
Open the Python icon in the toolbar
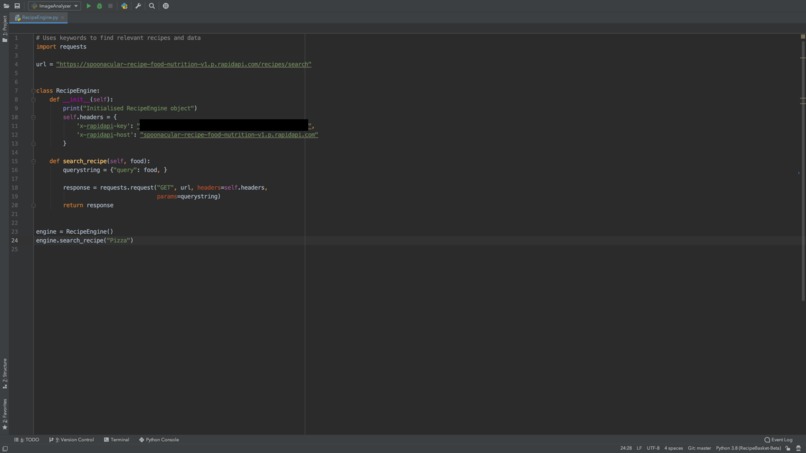(x=124, y=6)
